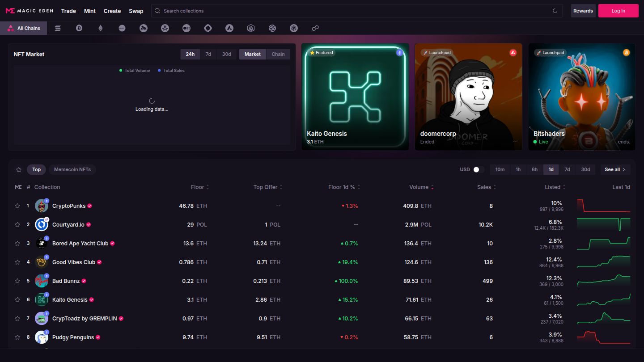The height and width of the screenshot is (362, 644).
Task: Toggle the USD currency switch
Action: (x=478, y=169)
